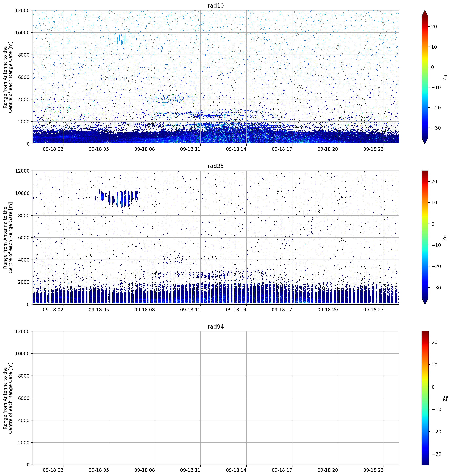The height and width of the screenshot is (476, 451).
Task: Click the "12000" y-axis tick of rad10
Action: coord(22,10)
